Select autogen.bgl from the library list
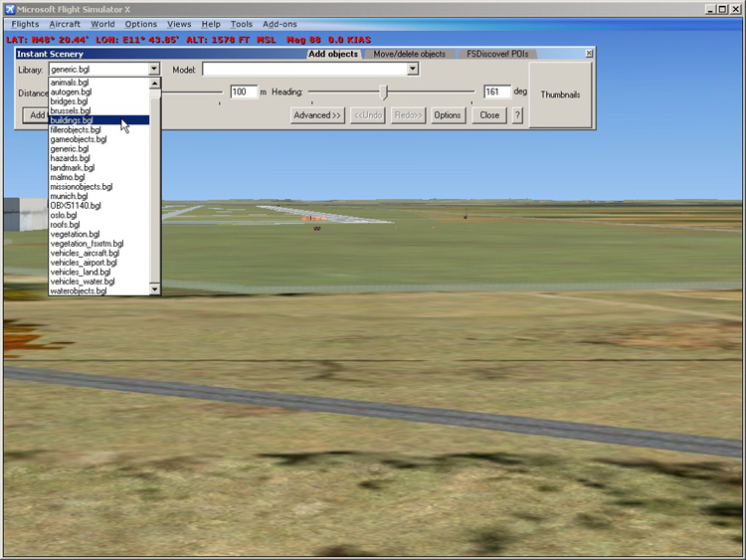The width and height of the screenshot is (746, 560). click(x=98, y=92)
